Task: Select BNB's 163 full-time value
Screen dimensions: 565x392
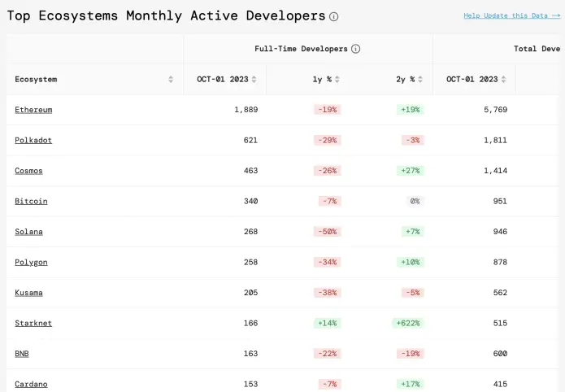Action: (x=250, y=354)
